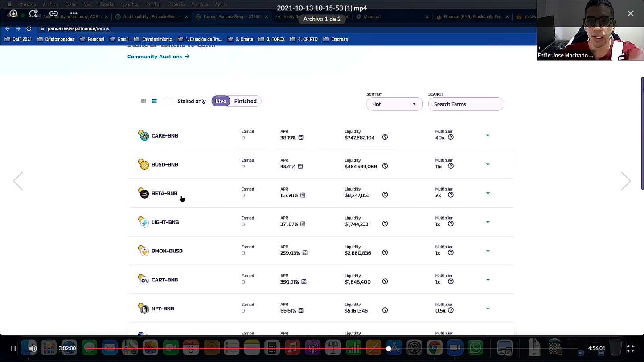
Task: Switch farms to list view
Action: (154, 101)
